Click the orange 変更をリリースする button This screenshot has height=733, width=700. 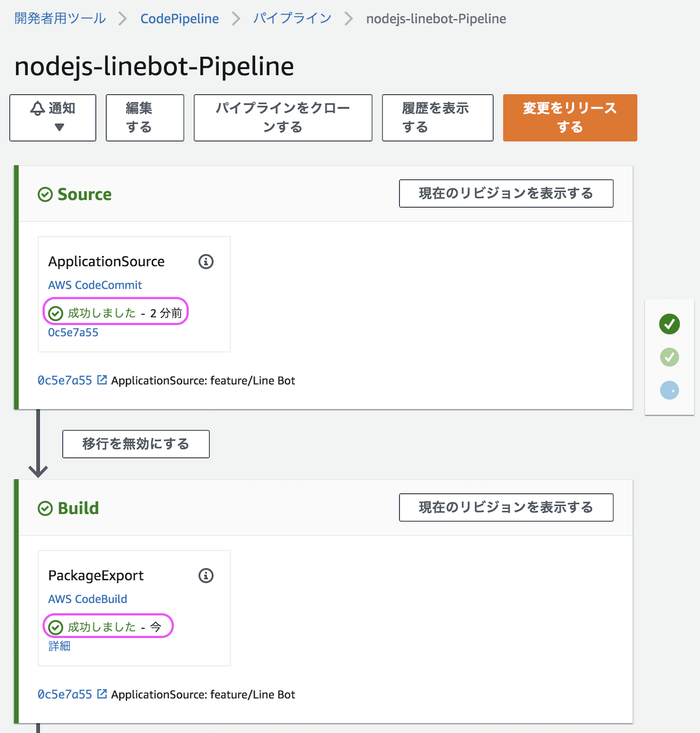570,118
